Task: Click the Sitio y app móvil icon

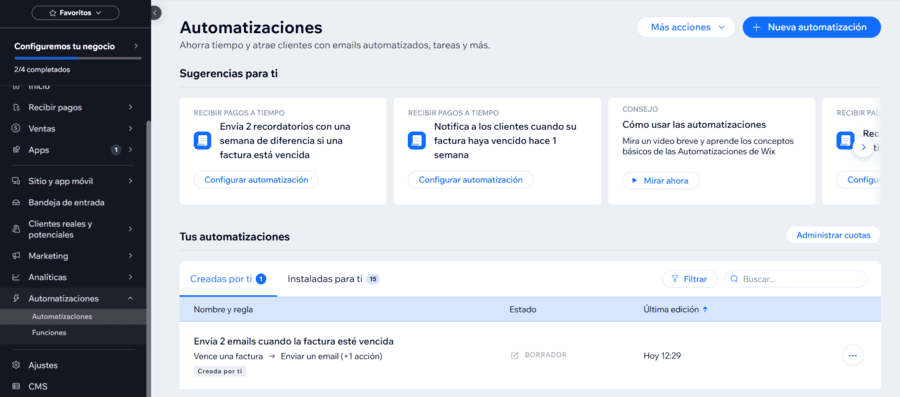Action: (16, 181)
